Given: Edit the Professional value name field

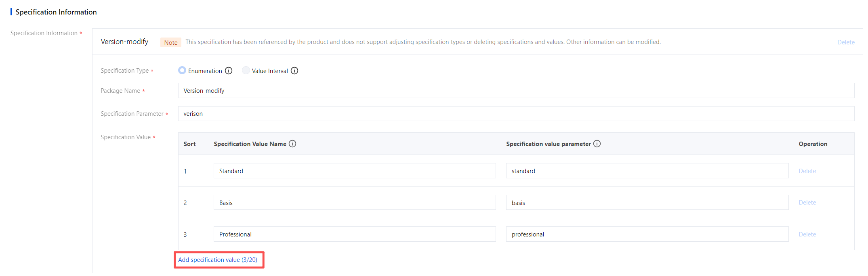Looking at the screenshot, I should [354, 234].
